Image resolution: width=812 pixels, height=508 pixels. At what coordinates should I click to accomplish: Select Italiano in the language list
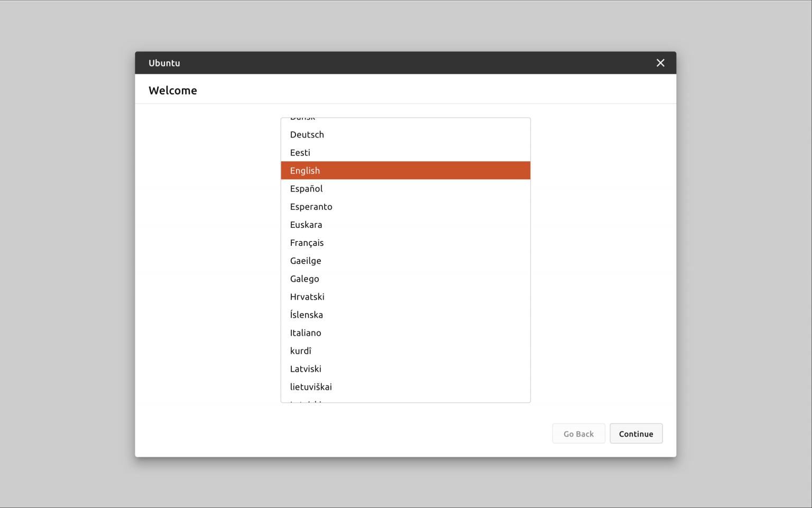(x=405, y=332)
